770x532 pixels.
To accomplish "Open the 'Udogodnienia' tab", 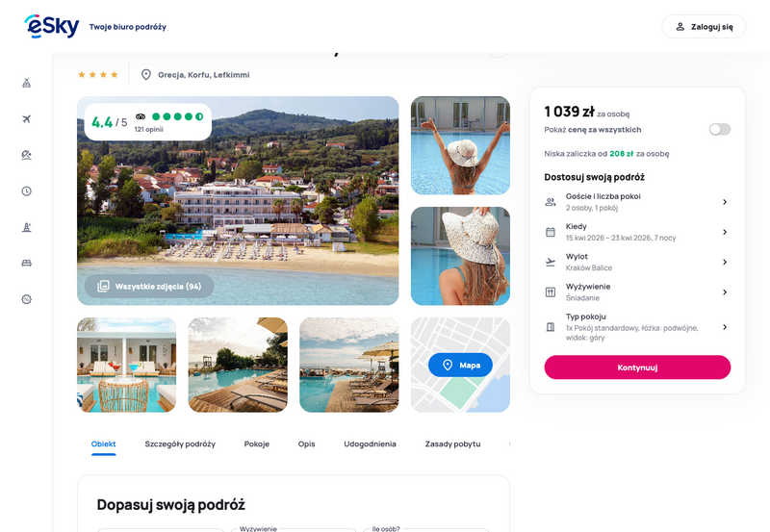I will (x=370, y=443).
